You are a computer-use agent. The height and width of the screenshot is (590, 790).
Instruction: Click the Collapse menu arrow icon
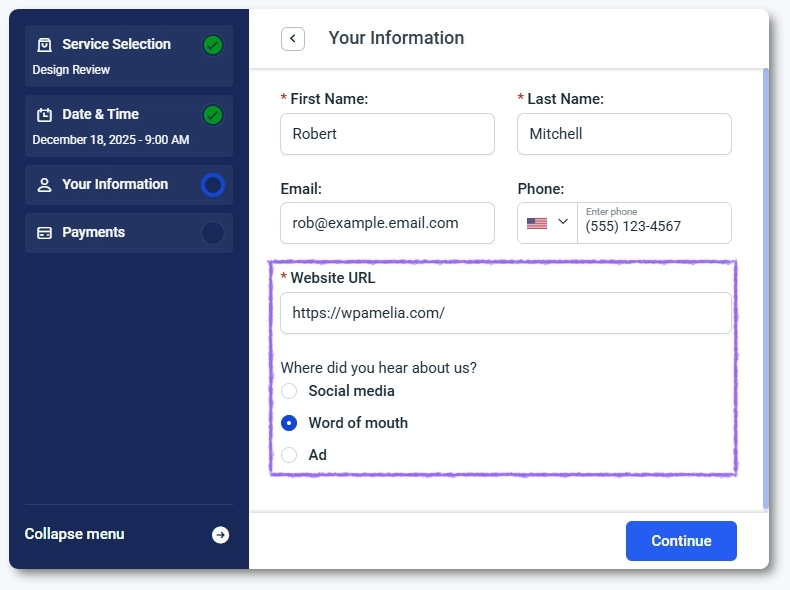click(x=220, y=535)
